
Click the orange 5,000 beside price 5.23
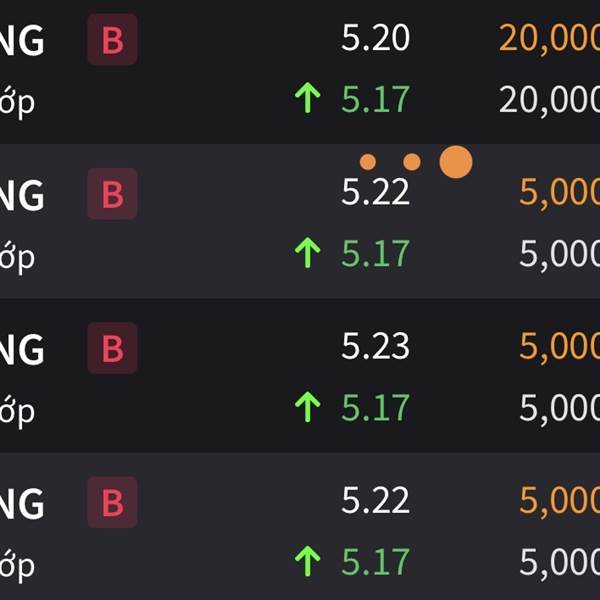pos(559,347)
